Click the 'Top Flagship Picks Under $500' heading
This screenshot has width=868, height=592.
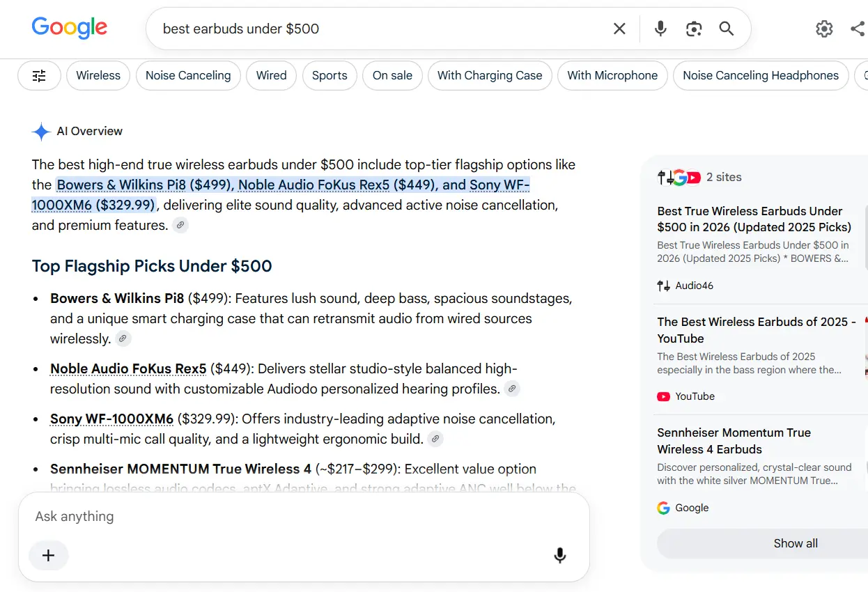(152, 266)
